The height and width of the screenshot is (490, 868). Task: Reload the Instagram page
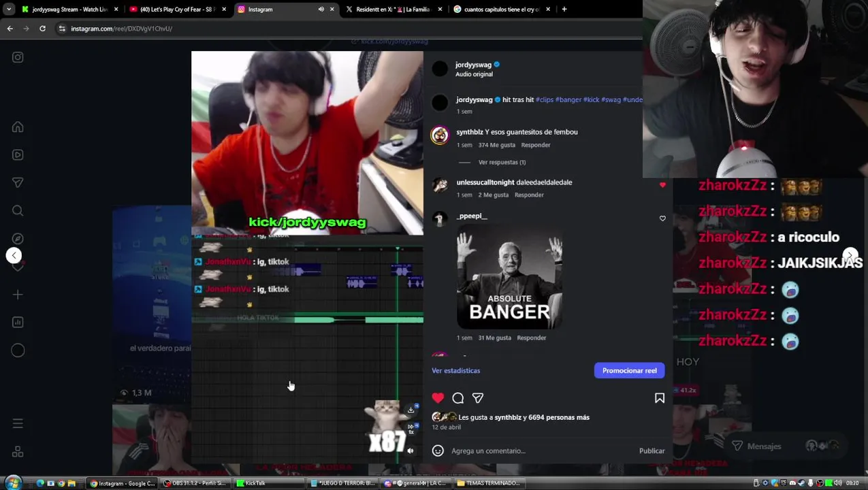point(42,29)
